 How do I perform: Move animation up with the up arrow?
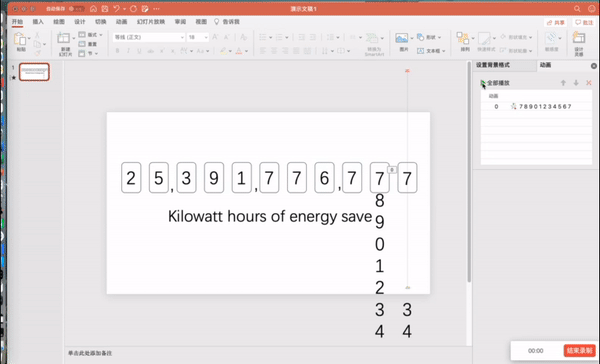pyautogui.click(x=563, y=83)
